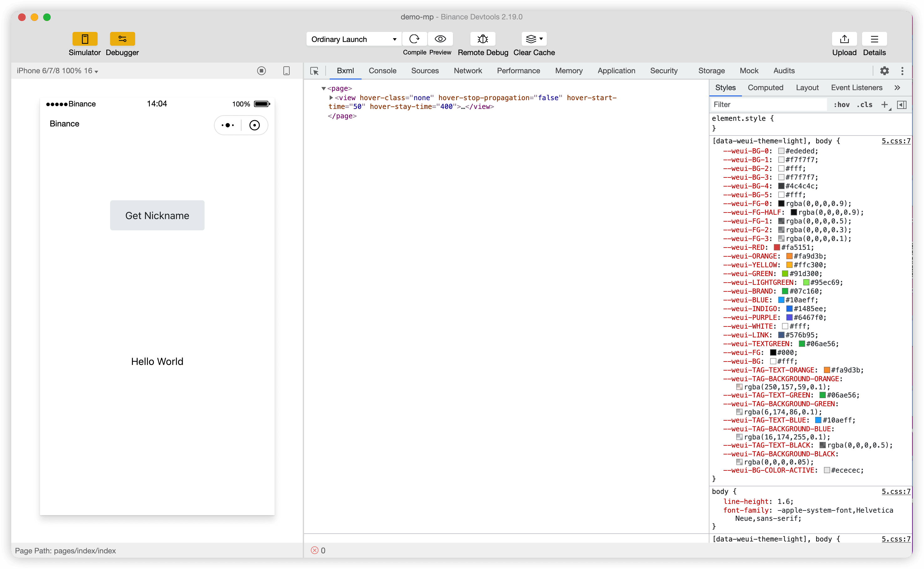Click the Hello World text in simulator
The image size is (924, 569).
click(157, 361)
